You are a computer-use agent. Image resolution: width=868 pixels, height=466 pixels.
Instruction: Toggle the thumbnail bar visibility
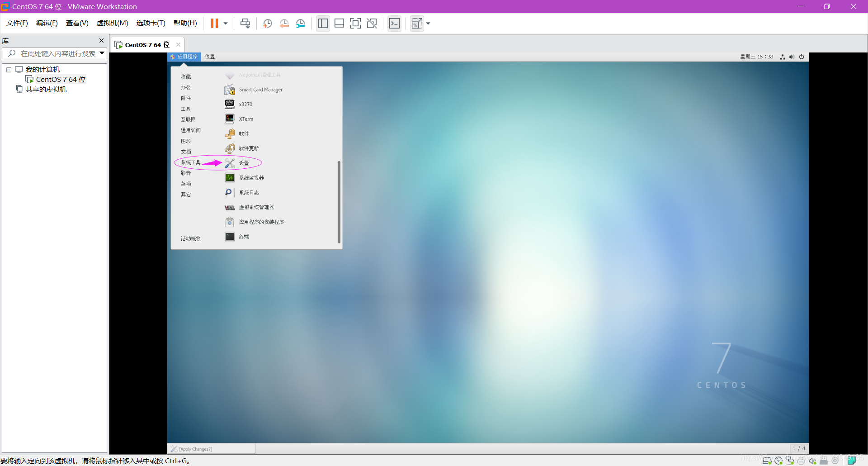[x=339, y=23]
